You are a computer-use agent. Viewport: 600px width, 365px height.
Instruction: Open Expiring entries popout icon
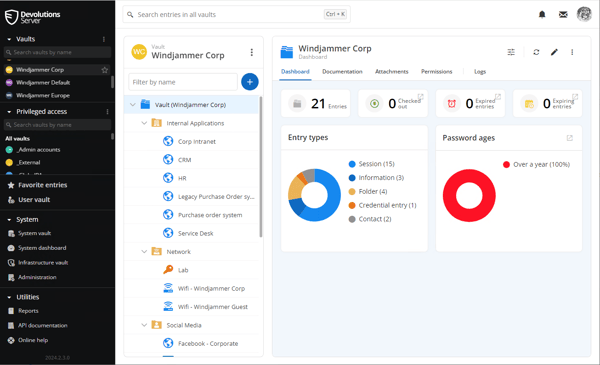(575, 96)
